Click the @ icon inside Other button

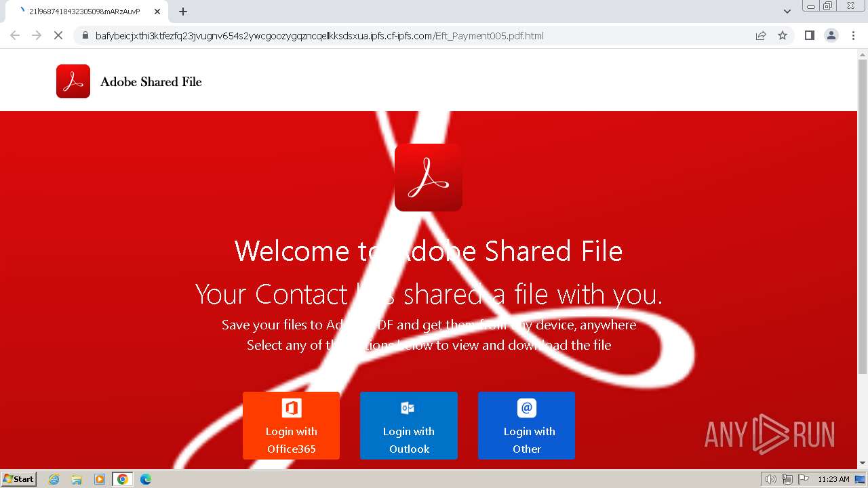tap(527, 408)
